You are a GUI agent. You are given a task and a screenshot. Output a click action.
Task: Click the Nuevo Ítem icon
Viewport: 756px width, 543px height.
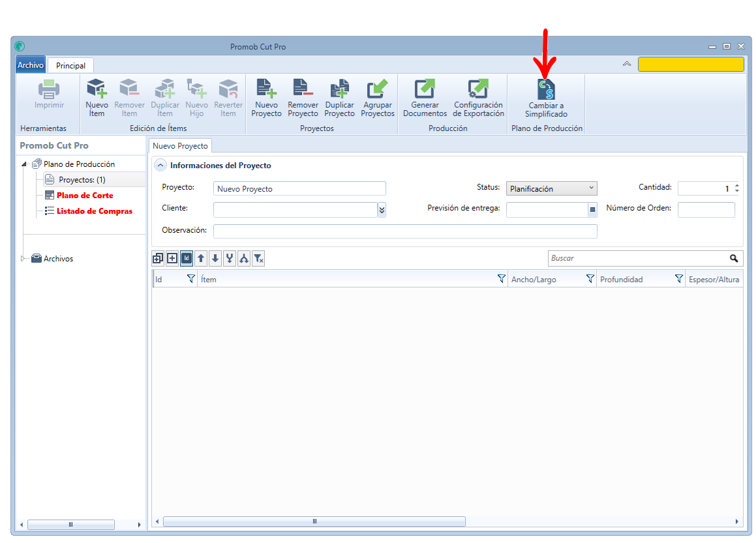[97, 89]
